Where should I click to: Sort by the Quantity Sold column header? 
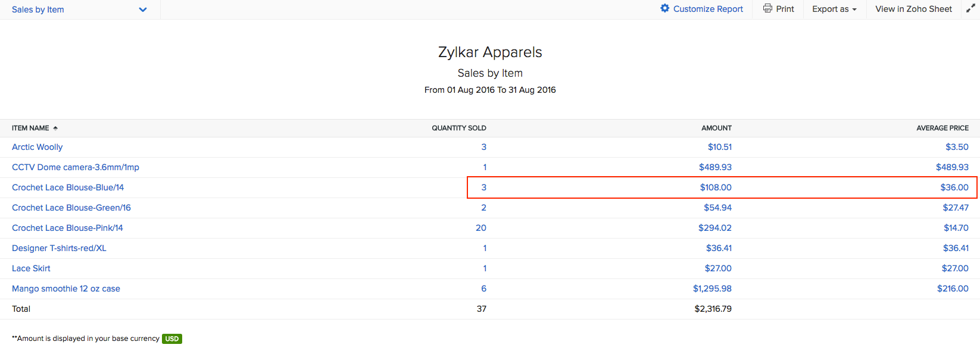[x=458, y=128]
